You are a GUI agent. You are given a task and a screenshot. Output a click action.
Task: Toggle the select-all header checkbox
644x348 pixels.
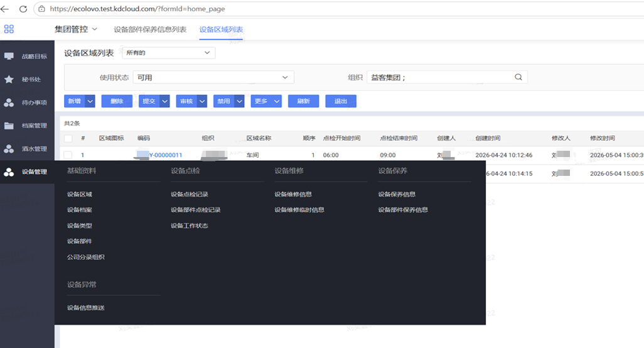68,138
